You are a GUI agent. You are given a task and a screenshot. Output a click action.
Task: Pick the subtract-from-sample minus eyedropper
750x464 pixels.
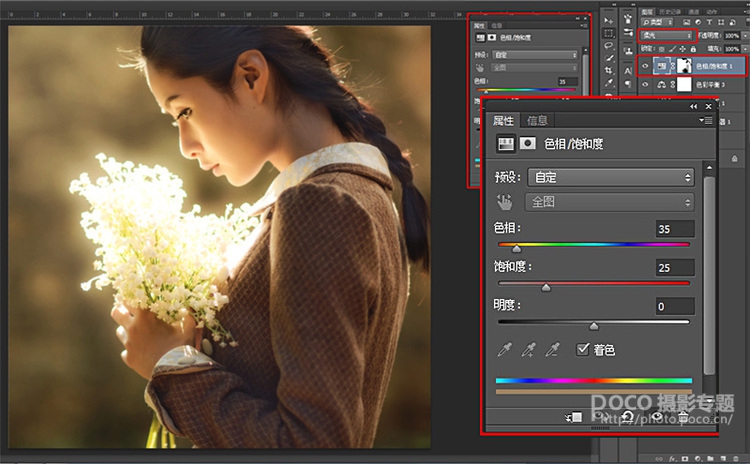(x=552, y=350)
